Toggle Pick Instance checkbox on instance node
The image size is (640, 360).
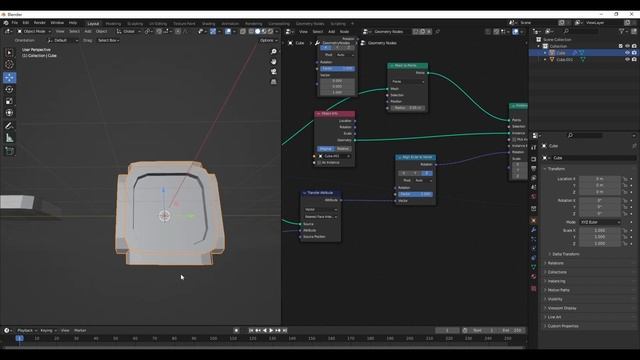[x=514, y=140]
